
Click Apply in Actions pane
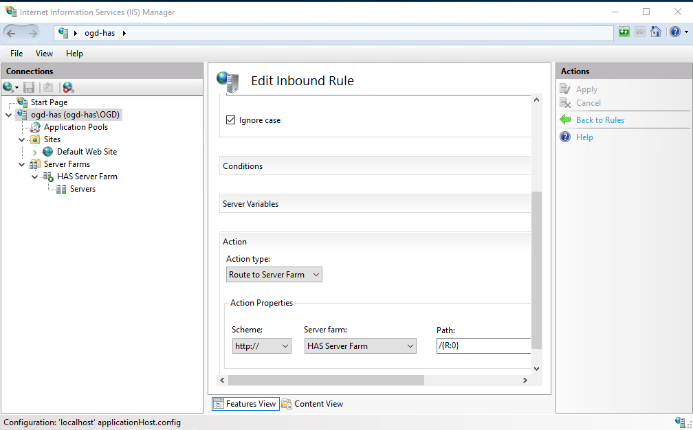point(586,89)
